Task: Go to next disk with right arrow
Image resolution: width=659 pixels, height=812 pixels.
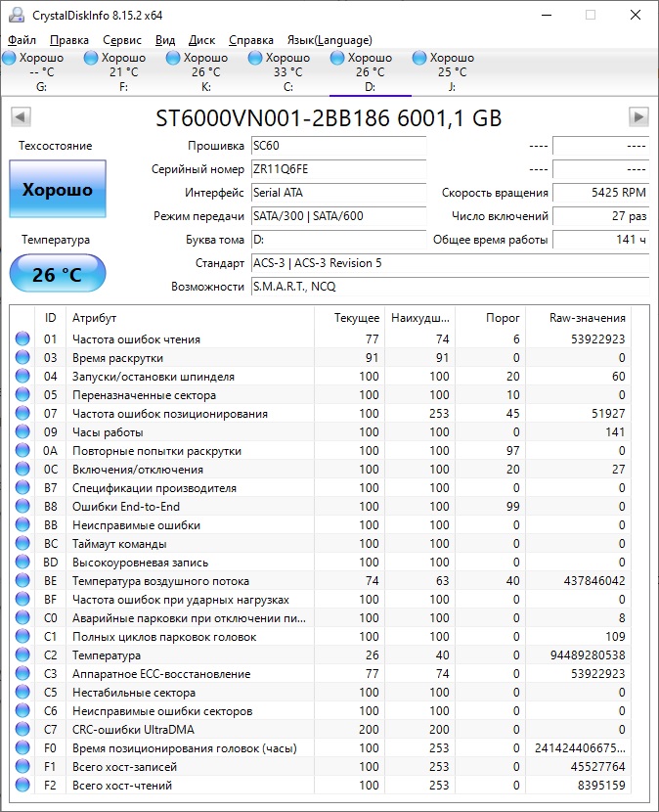Action: click(638, 117)
